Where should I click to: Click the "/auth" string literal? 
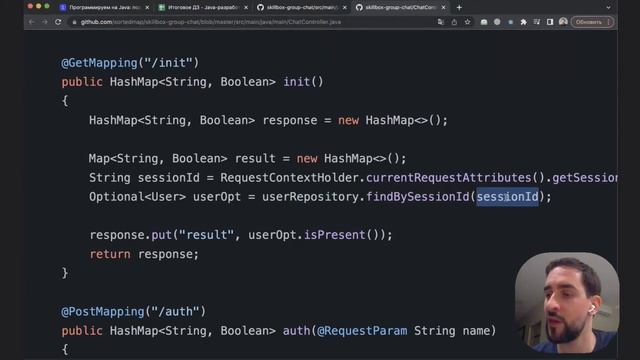[176, 311]
